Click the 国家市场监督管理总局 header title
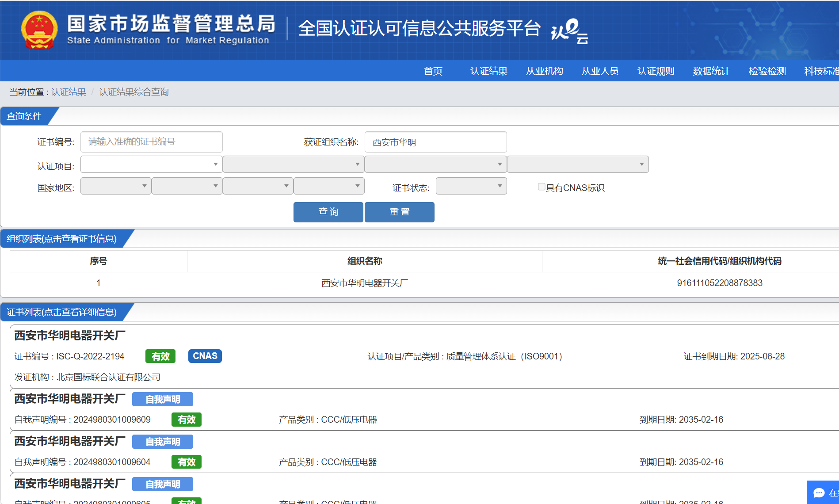 (x=171, y=23)
